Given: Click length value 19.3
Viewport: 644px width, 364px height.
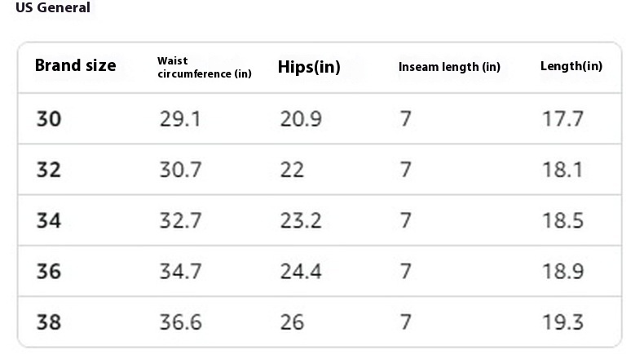Looking at the screenshot, I should tap(562, 322).
